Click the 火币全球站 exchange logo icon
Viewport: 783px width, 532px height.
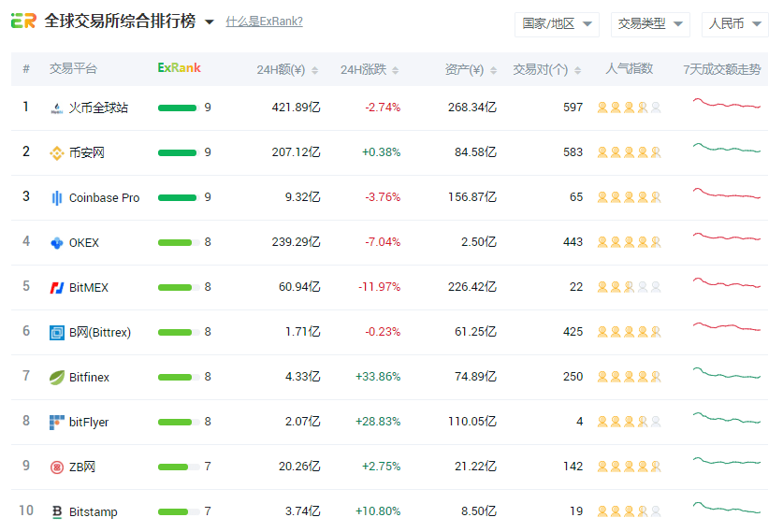tap(57, 108)
